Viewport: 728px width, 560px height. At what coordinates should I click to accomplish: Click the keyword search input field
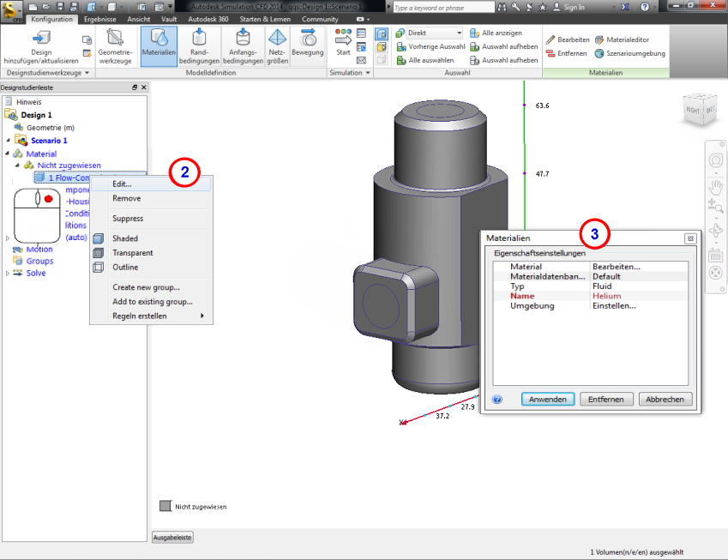pyautogui.click(x=443, y=8)
